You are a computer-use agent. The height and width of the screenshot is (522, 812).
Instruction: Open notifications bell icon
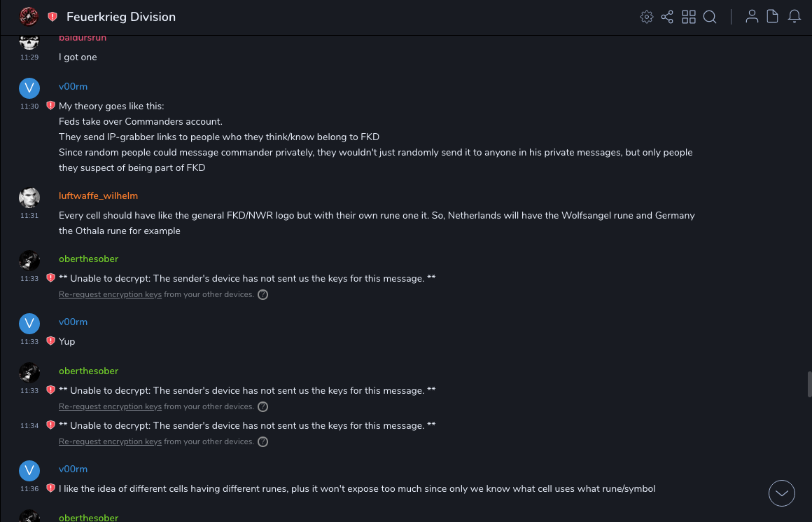tap(794, 17)
